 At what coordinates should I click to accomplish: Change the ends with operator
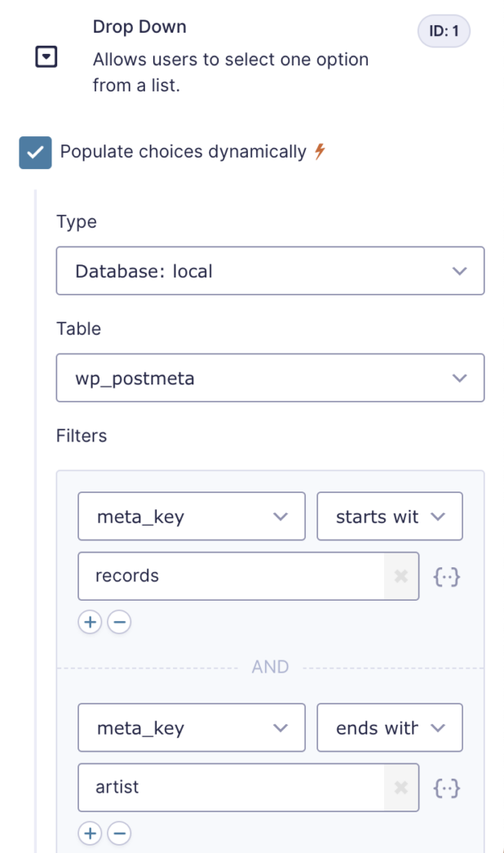(389, 727)
